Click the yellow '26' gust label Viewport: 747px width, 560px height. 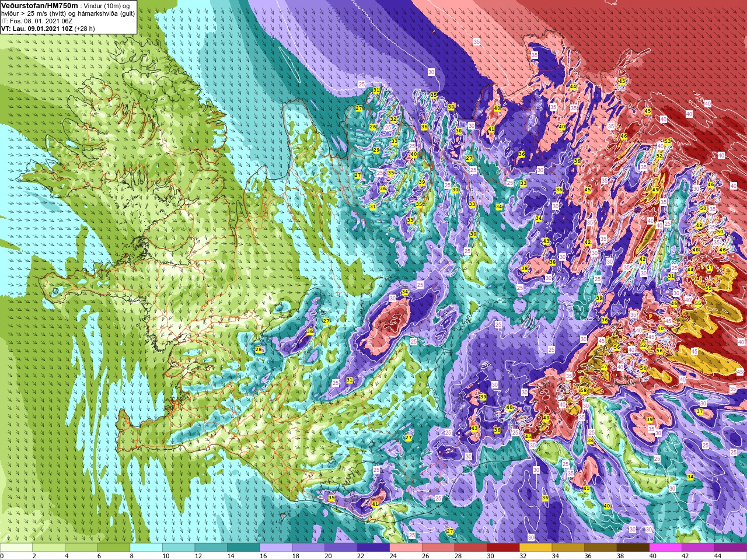point(373,127)
